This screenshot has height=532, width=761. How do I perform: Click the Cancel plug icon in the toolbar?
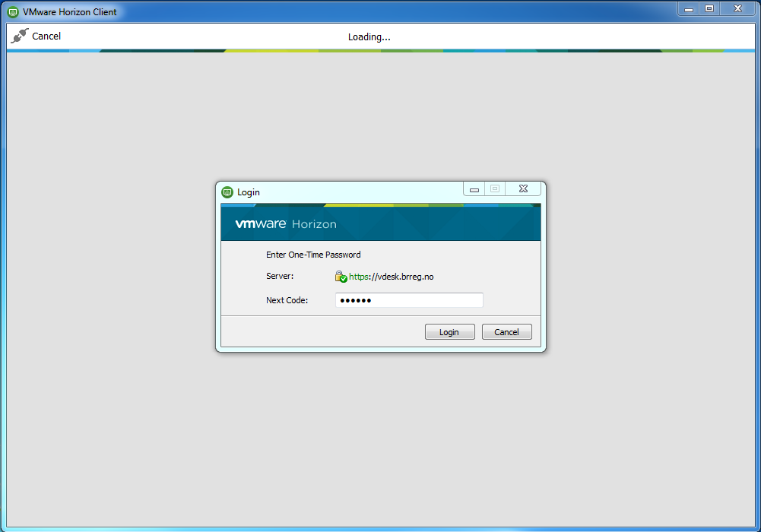(x=20, y=36)
